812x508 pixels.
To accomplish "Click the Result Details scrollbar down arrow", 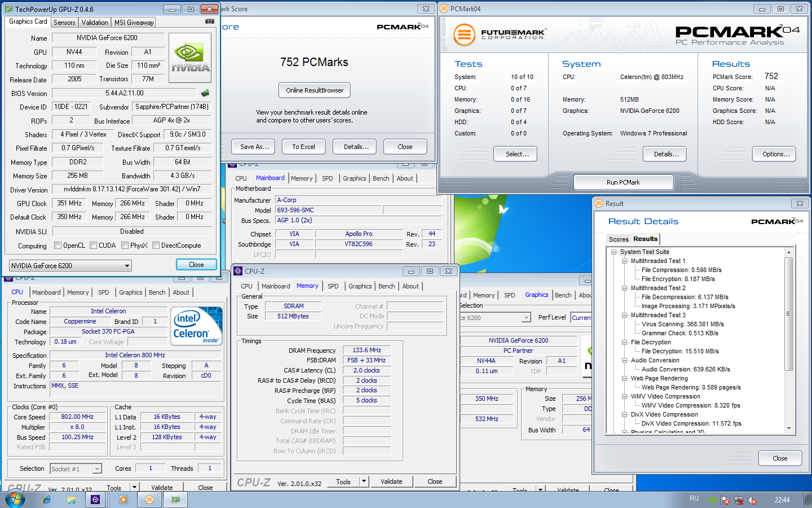I will click(789, 428).
